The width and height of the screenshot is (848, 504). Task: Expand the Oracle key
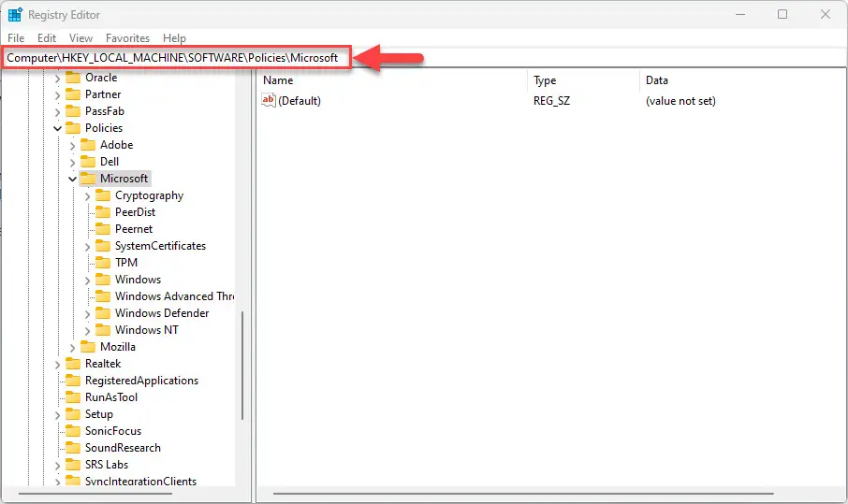point(57,79)
